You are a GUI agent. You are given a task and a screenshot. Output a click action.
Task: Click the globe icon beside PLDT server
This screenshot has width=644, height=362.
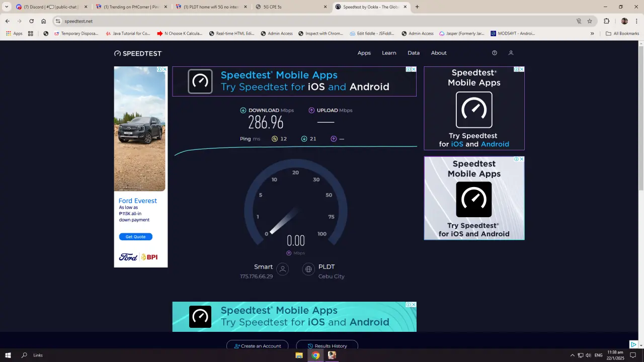(x=308, y=269)
